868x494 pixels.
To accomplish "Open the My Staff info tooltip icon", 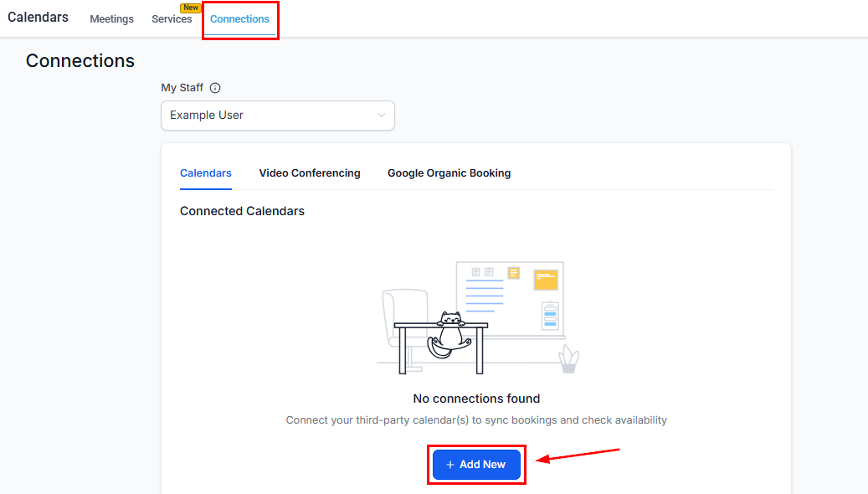I will click(x=215, y=87).
